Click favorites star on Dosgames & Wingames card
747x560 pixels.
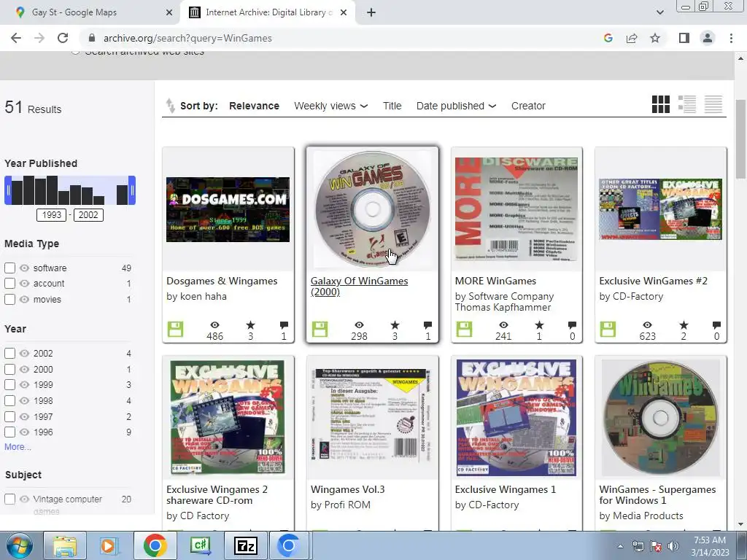[x=251, y=325]
